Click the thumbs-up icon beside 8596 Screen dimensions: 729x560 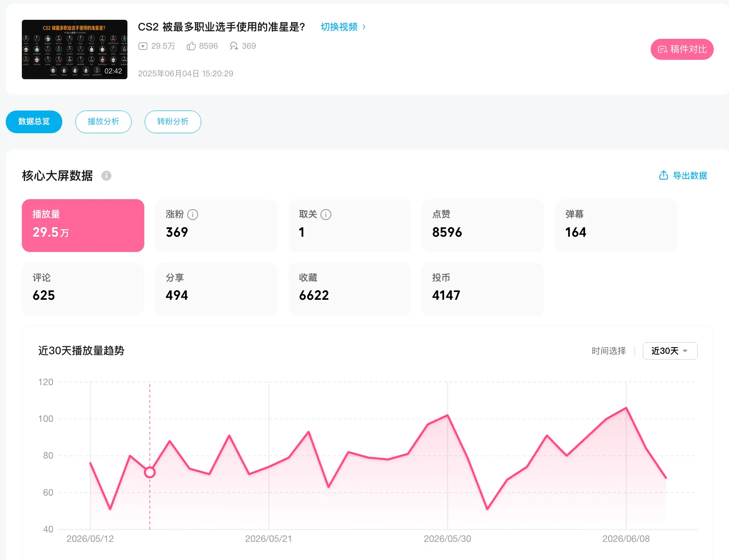(191, 46)
